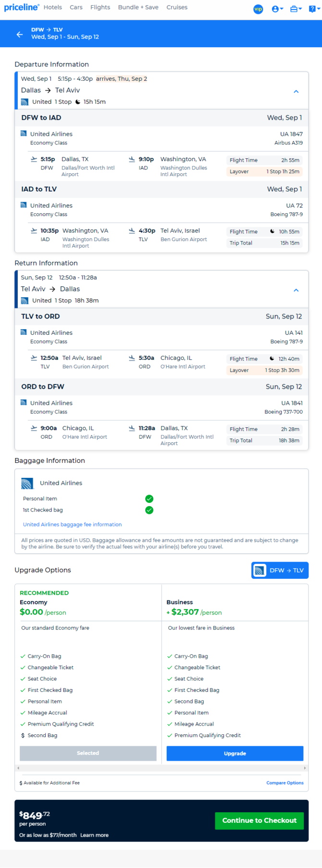Click landing icon beside 9:10p arrival
Viewport: 322px width, 868px height.
(x=132, y=159)
